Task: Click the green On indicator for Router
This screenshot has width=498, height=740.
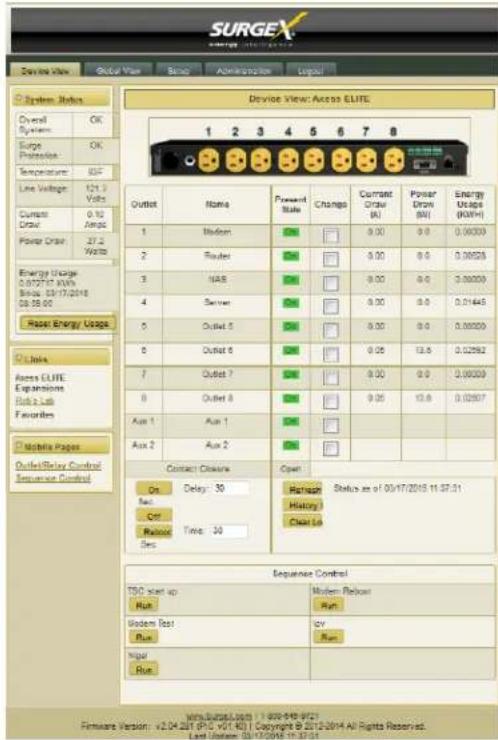Action: coord(291,256)
